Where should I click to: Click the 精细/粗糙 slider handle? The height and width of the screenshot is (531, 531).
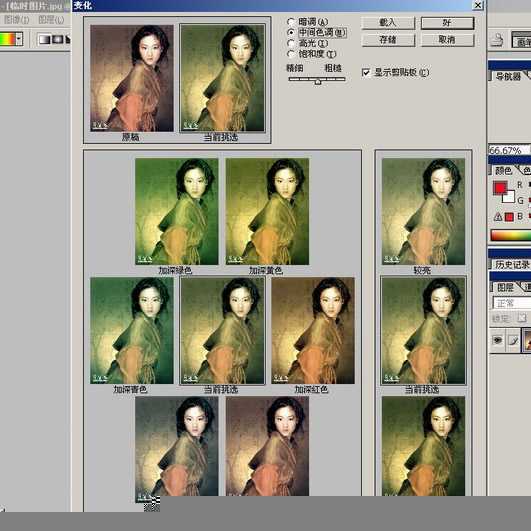tap(317, 81)
